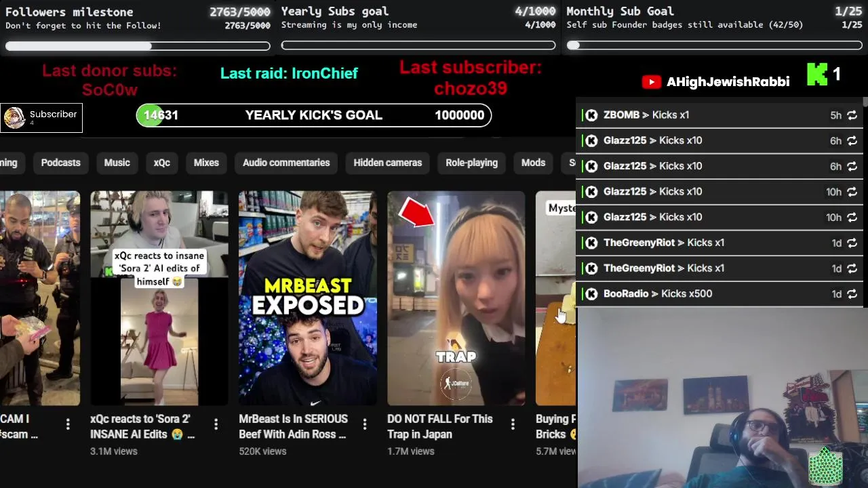Open the Japan Trap video thumbnail
Image resolution: width=868 pixels, height=488 pixels.
coord(456,298)
